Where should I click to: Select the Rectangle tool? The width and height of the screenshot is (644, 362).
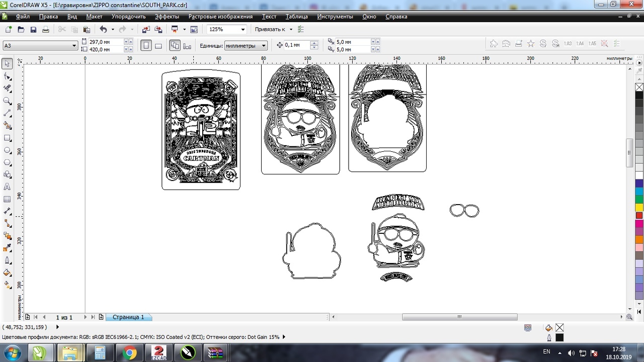7,138
